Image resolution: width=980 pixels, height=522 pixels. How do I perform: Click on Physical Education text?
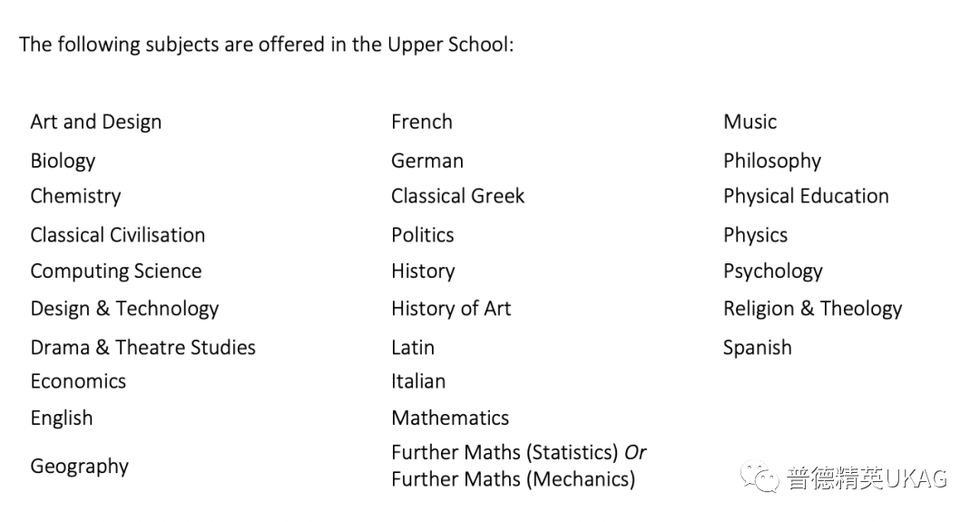point(807,196)
